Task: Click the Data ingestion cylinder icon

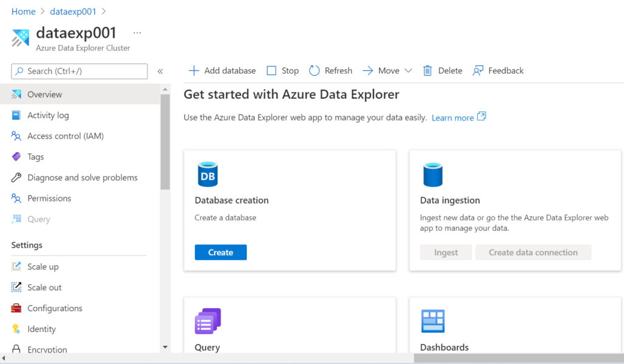Action: click(433, 175)
